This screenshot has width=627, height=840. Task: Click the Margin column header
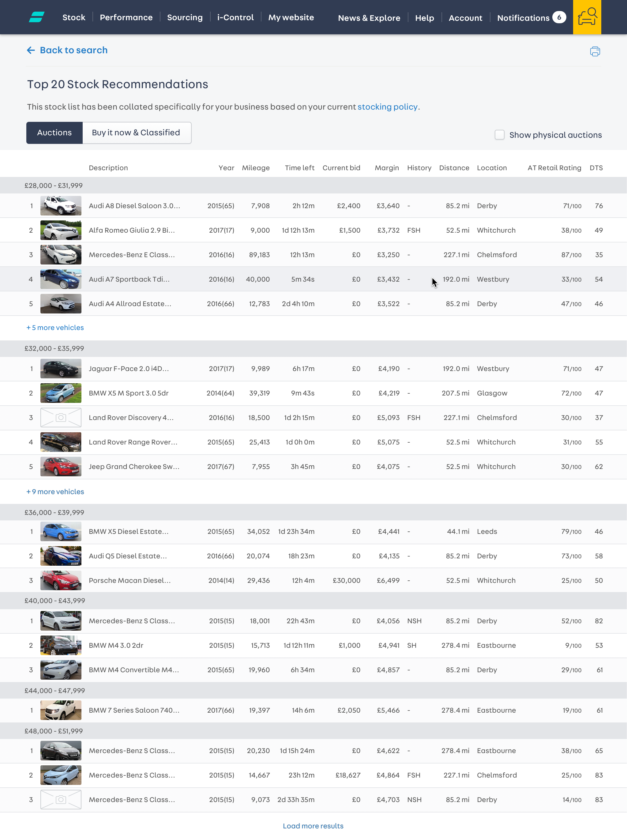[387, 168]
